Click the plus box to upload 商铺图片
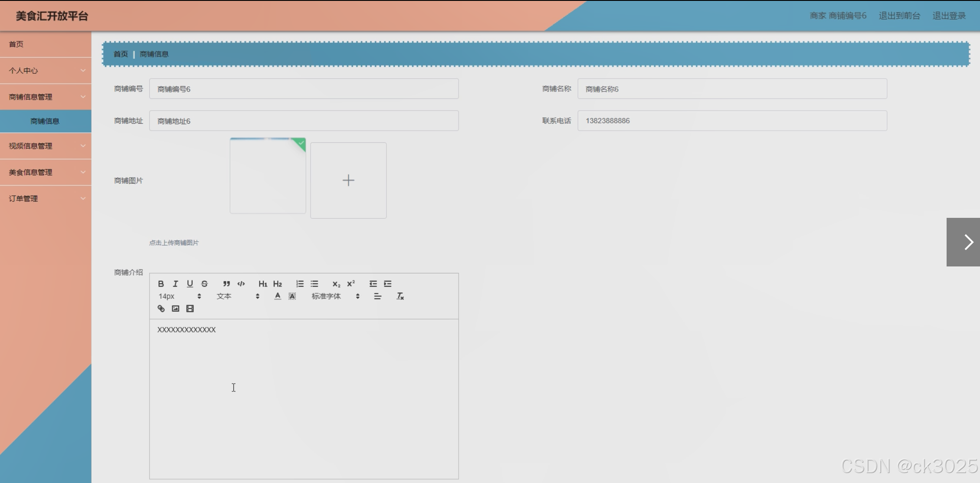The height and width of the screenshot is (483, 980). [348, 181]
